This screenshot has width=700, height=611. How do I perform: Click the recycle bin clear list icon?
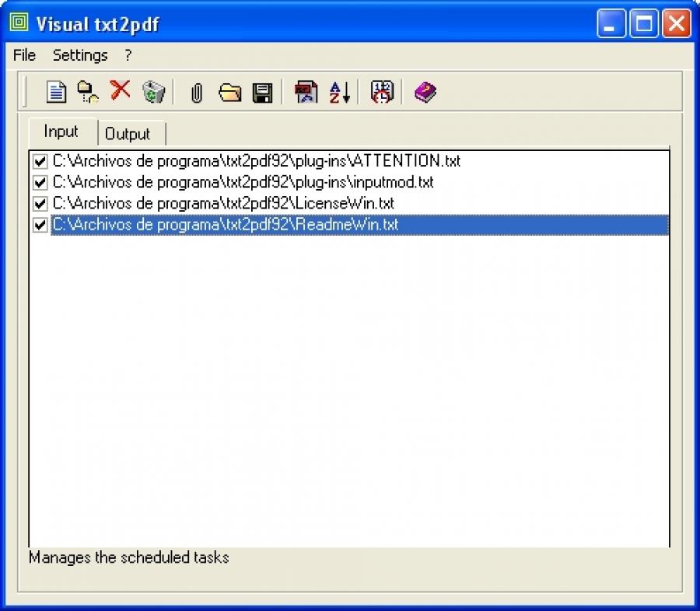(x=153, y=92)
